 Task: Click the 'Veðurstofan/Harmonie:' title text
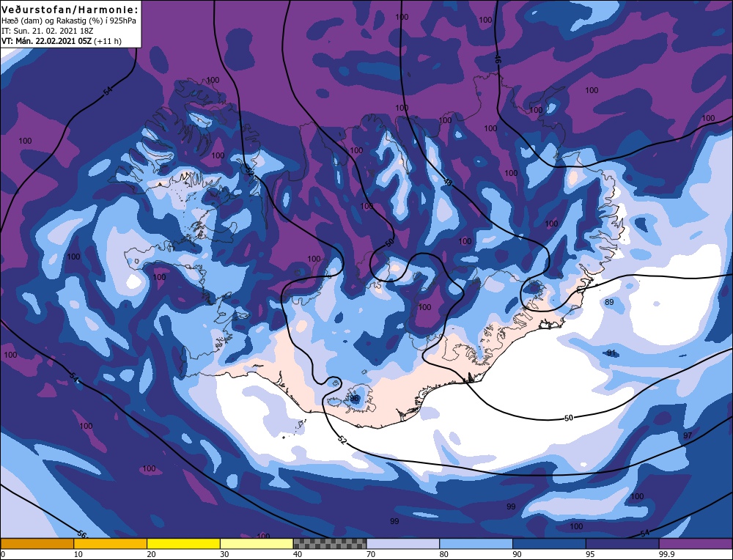point(70,10)
